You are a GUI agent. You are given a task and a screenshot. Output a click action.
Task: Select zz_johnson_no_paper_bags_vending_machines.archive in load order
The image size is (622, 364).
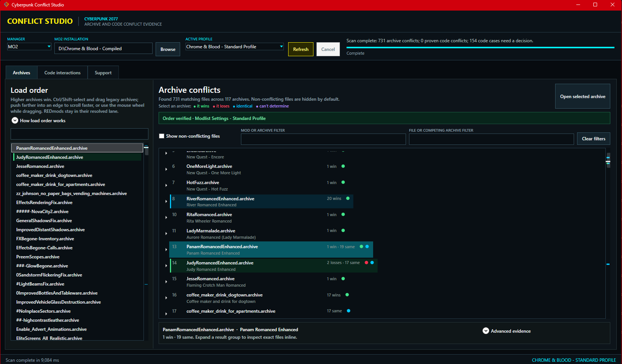click(x=77, y=193)
